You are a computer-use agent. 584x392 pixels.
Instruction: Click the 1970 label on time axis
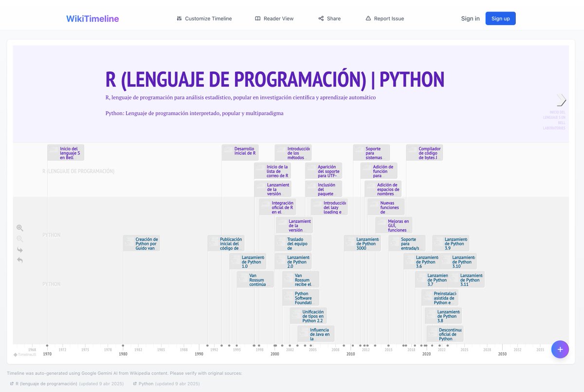point(47,354)
